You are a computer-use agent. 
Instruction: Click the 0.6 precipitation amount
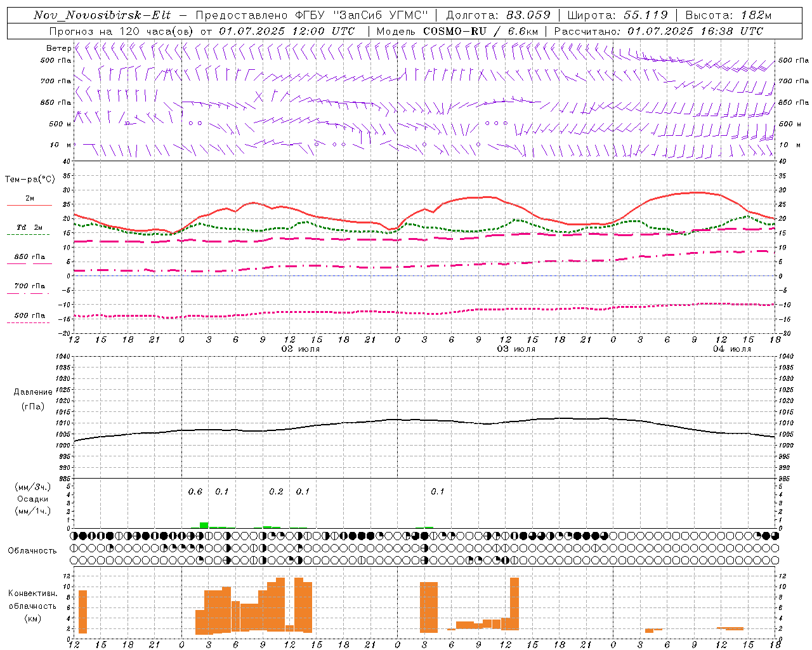[195, 492]
